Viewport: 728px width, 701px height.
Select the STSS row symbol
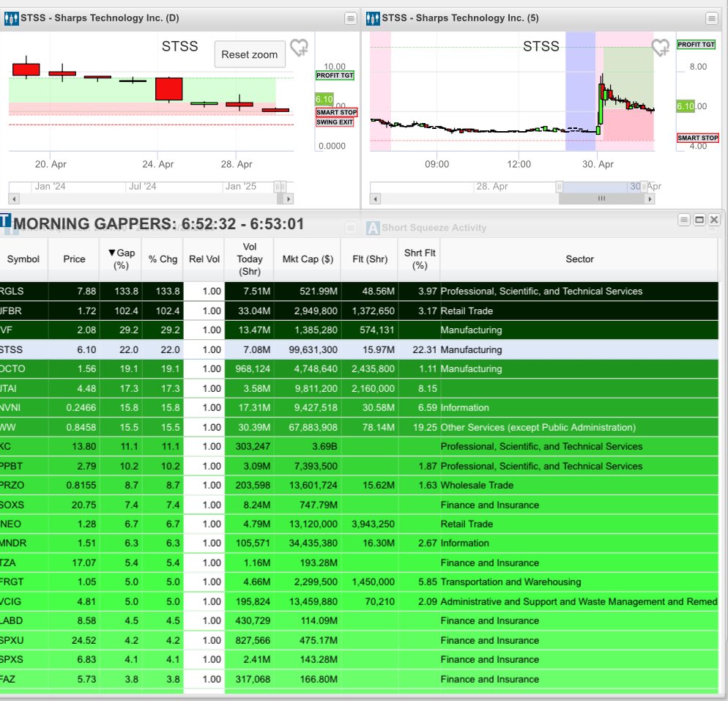(11, 349)
